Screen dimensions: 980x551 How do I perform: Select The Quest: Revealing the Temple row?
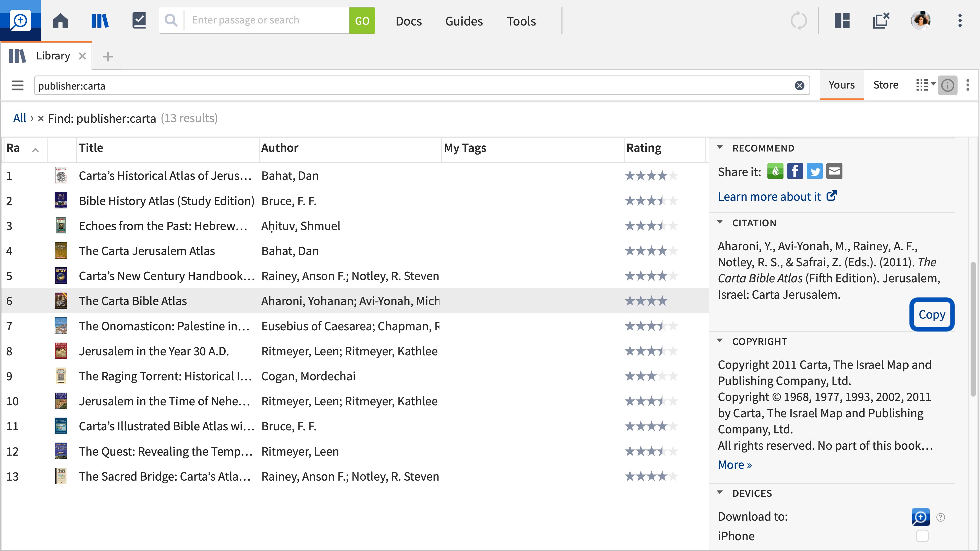[354, 451]
